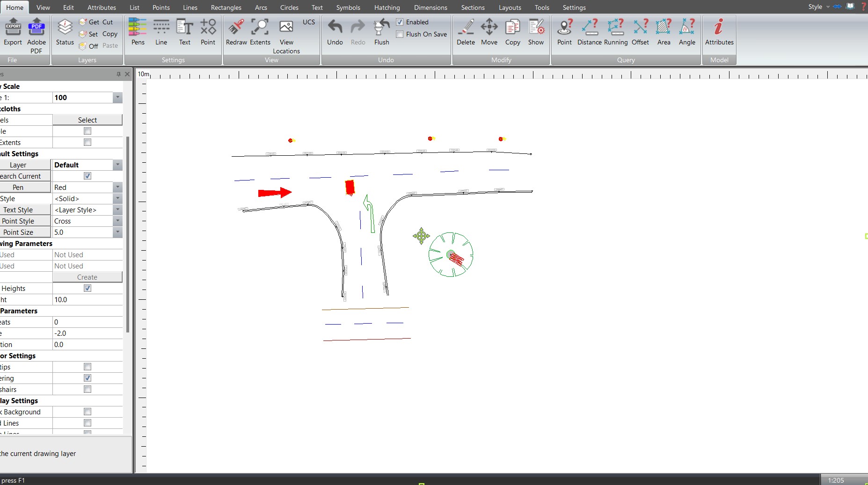Click the Point Style button
The width and height of the screenshot is (868, 485).
pyautogui.click(x=25, y=221)
